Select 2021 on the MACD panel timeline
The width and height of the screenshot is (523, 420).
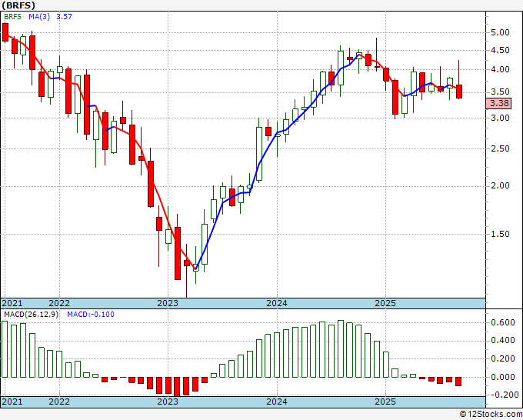12,402
